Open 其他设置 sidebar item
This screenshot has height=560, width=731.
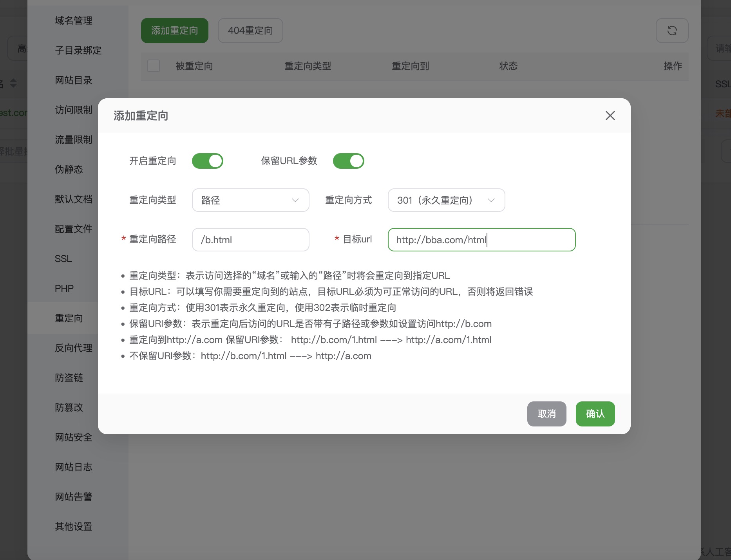point(74,526)
